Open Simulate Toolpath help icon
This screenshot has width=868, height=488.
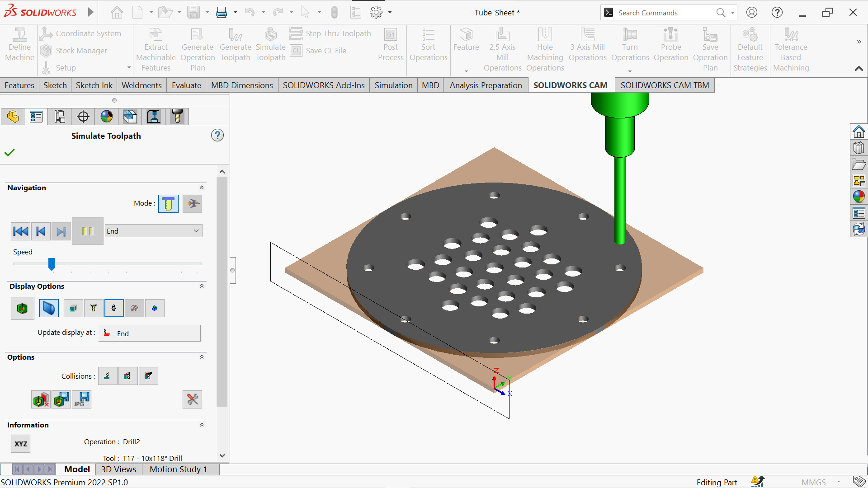click(x=217, y=136)
